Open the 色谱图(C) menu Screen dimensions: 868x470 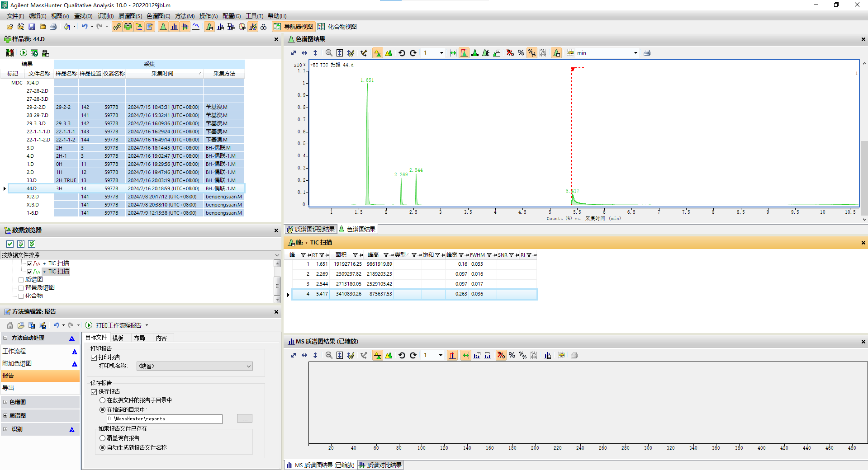[158, 16]
